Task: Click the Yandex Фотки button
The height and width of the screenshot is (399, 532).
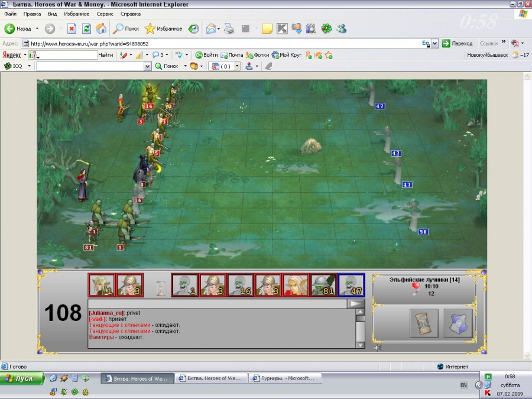Action: 258,55
